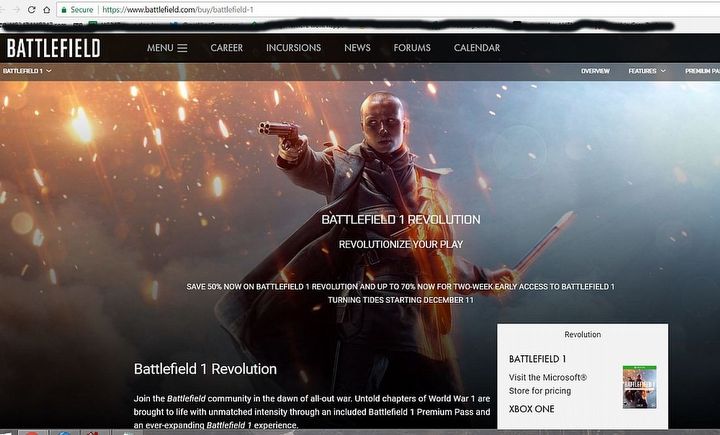Select the Revolution edition tab in purchase box
Viewport: 720px width, 435px height.
[582, 334]
